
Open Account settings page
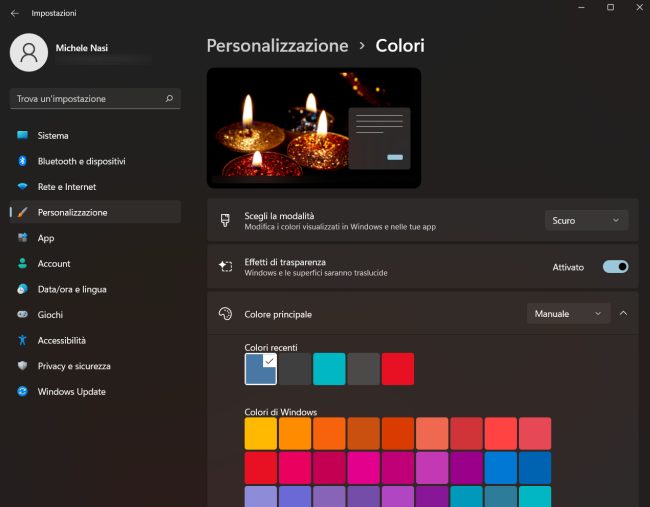[95, 264]
